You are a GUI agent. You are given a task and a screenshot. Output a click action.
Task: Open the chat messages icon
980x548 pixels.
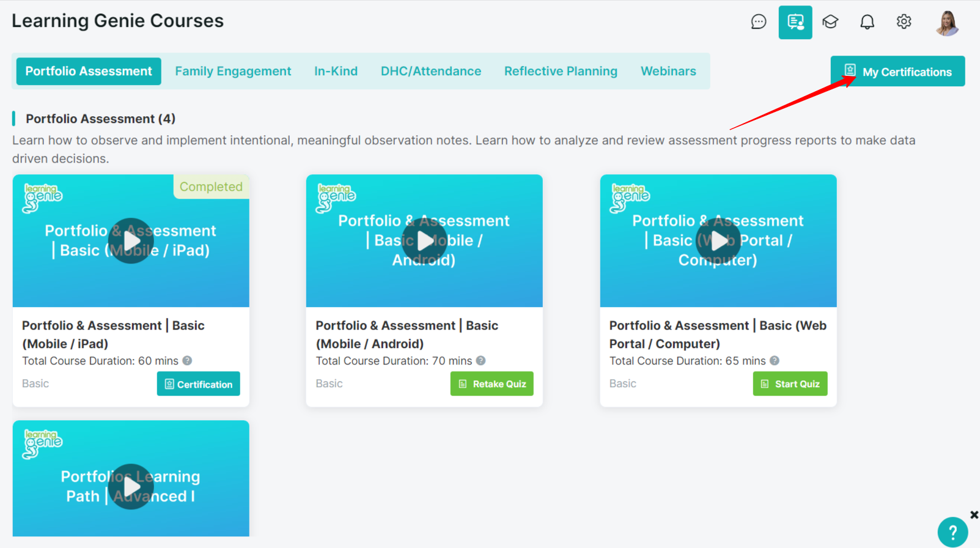pyautogui.click(x=758, y=22)
